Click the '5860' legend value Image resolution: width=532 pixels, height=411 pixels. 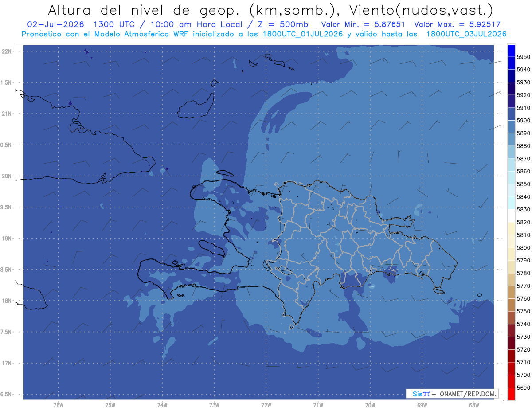coord(523,171)
